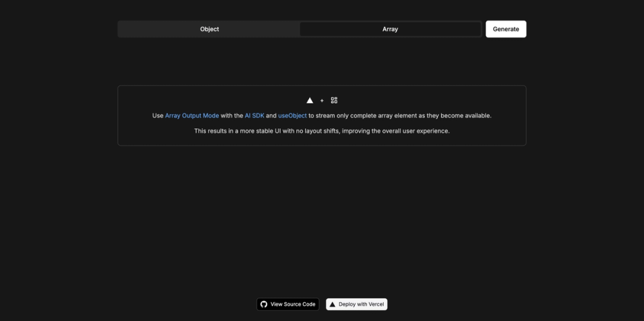644x321 pixels.
Task: Click the Vercel triangle logo in the info card
Action: point(310,101)
